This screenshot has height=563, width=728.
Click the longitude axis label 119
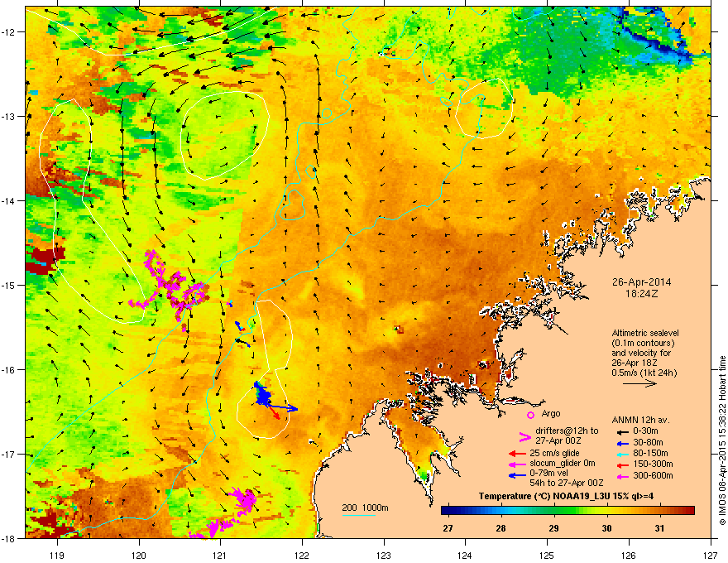coord(57,555)
